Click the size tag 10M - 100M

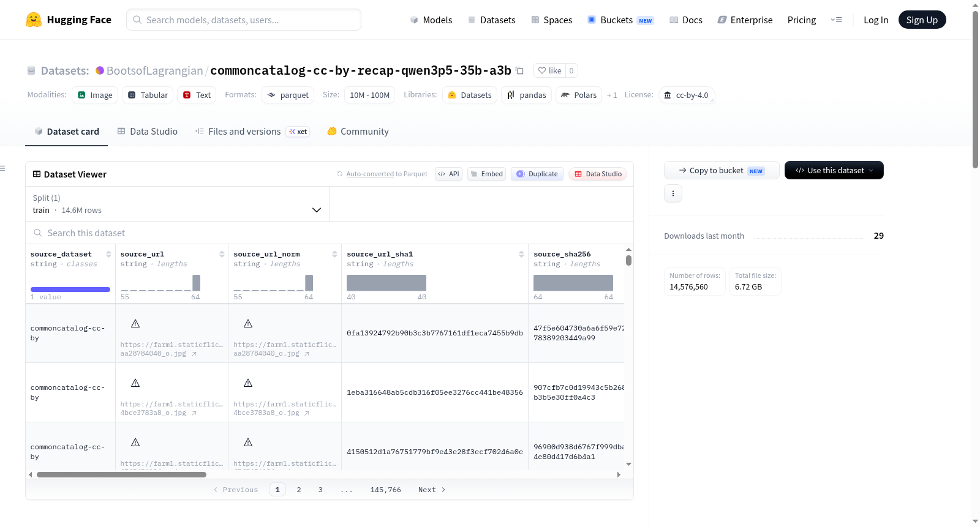pos(369,95)
